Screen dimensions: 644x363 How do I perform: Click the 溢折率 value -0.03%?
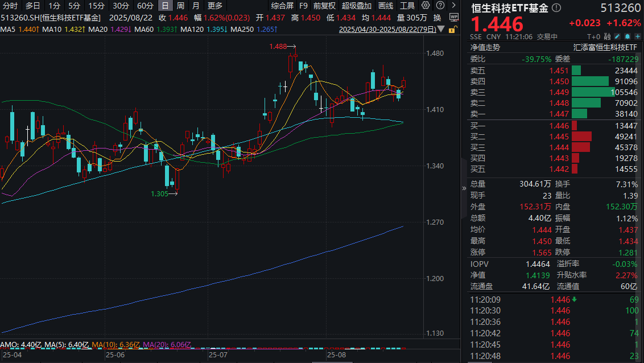point(625,264)
